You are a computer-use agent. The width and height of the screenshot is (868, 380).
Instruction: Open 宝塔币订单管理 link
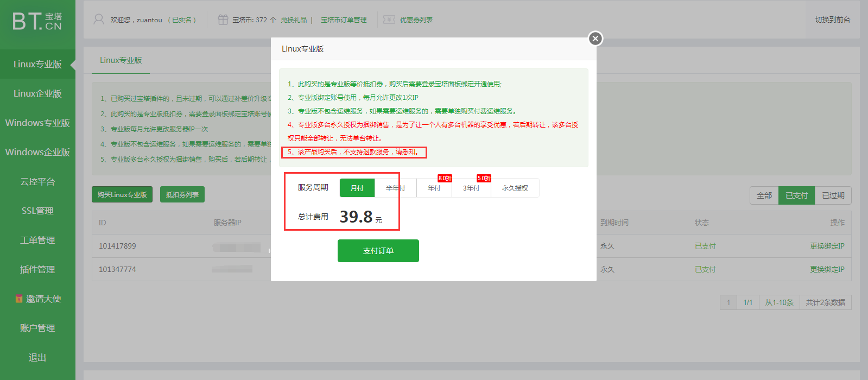[x=344, y=20]
